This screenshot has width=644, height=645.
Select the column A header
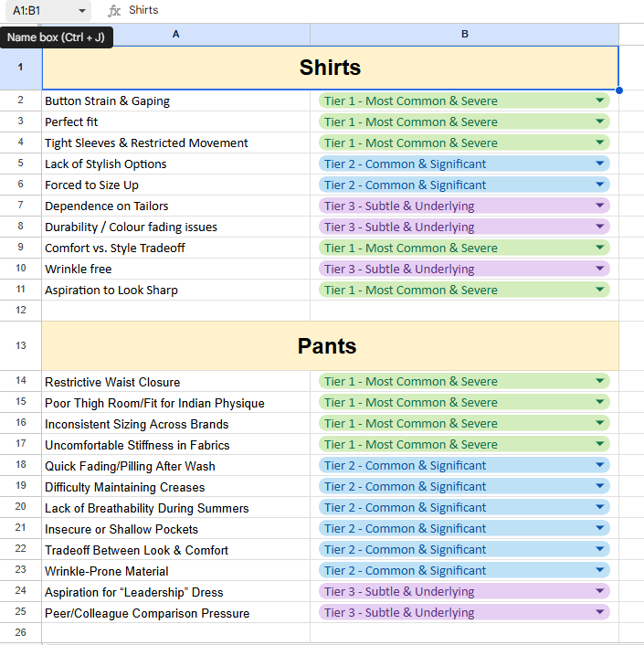pos(175,34)
